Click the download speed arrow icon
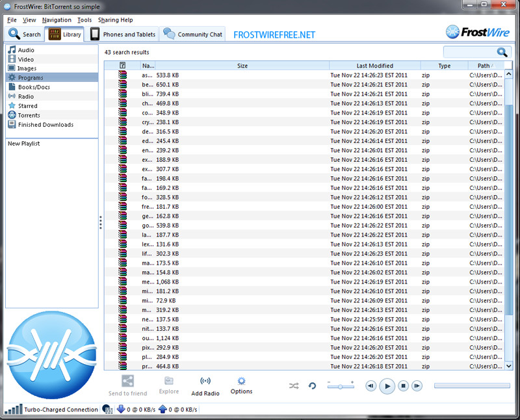 pos(121,409)
